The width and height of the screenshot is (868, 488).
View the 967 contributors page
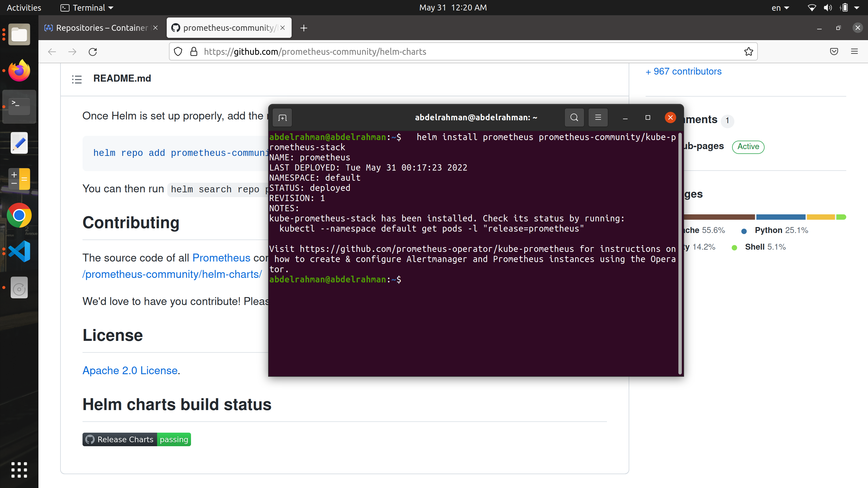click(683, 71)
